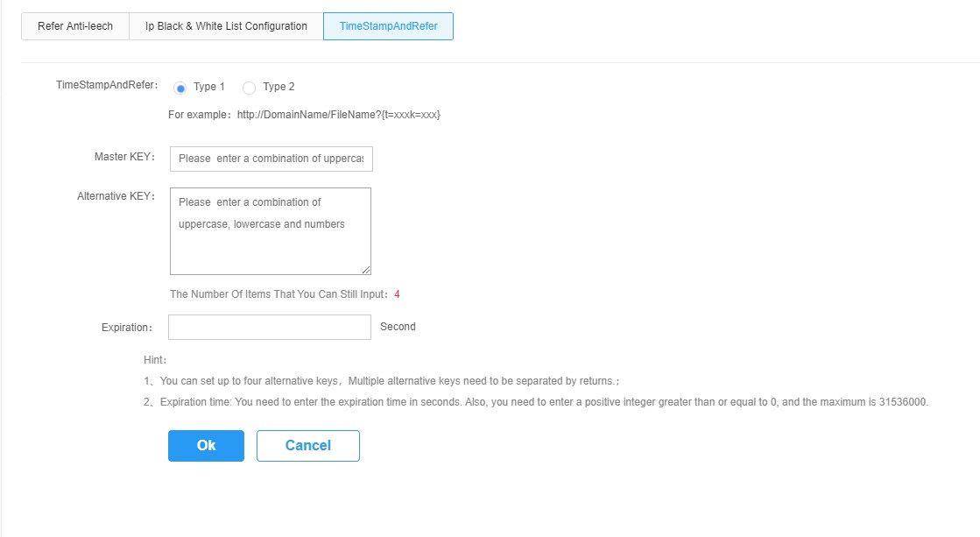Select the Type 1 radio button

(x=180, y=88)
